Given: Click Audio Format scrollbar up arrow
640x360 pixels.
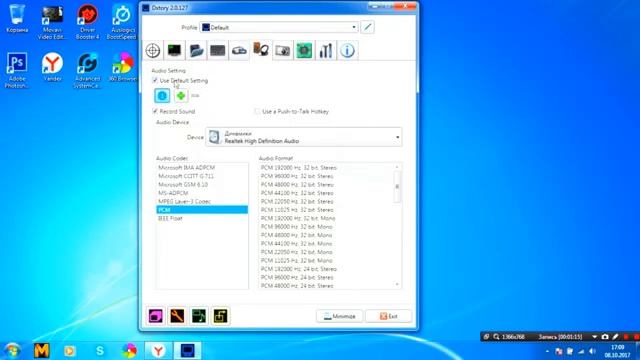Looking at the screenshot, I should tap(397, 167).
